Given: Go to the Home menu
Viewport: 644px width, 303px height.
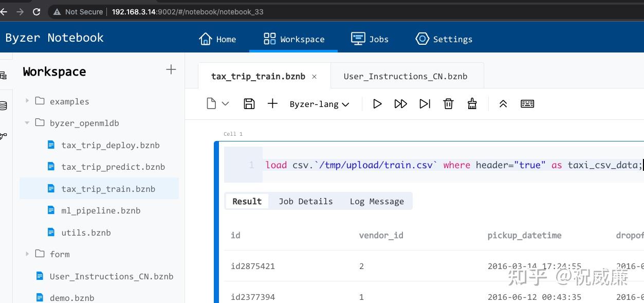Looking at the screenshot, I should pyautogui.click(x=217, y=39).
